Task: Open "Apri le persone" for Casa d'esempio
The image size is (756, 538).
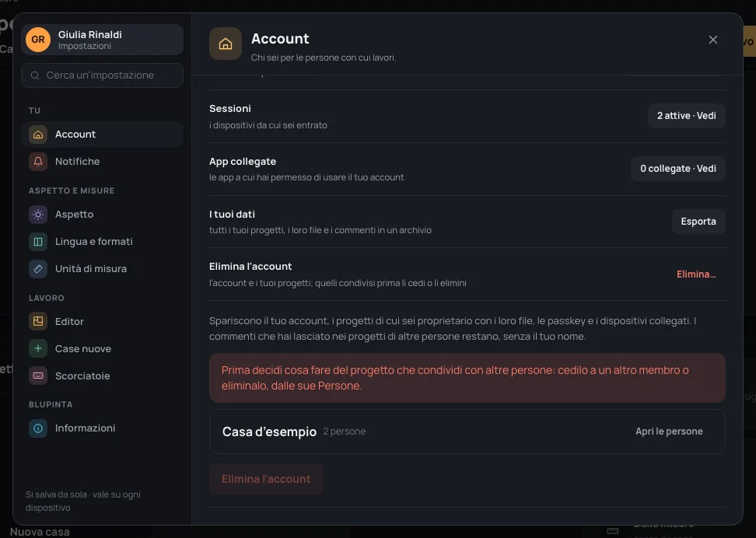Action: click(669, 431)
